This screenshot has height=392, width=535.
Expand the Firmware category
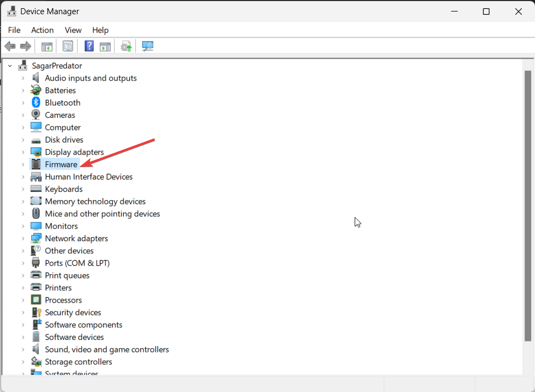23,164
